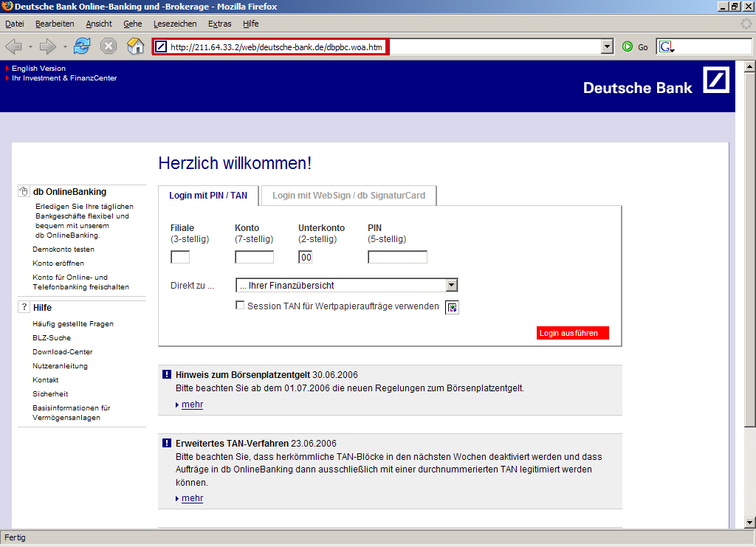Click the Filiale input field
Viewport: 756px width, 547px height.
click(180, 257)
